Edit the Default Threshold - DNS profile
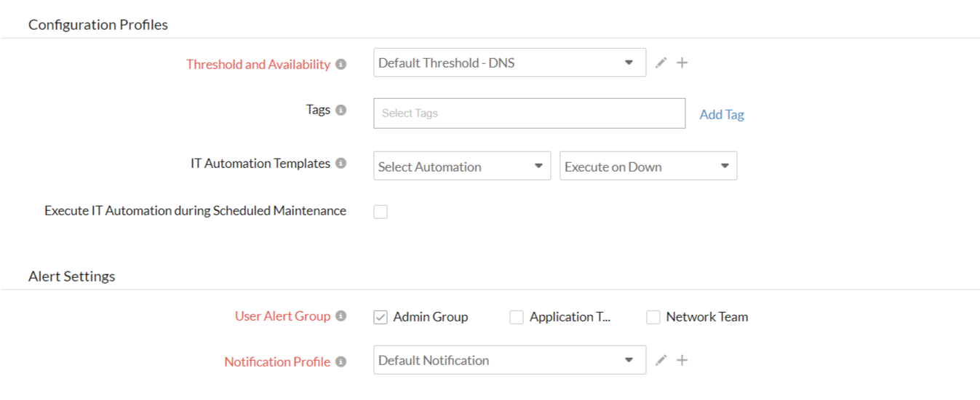 click(661, 63)
